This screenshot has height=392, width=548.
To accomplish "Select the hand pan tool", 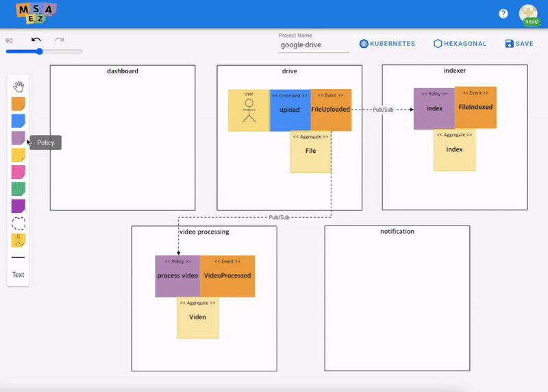I will (18, 86).
